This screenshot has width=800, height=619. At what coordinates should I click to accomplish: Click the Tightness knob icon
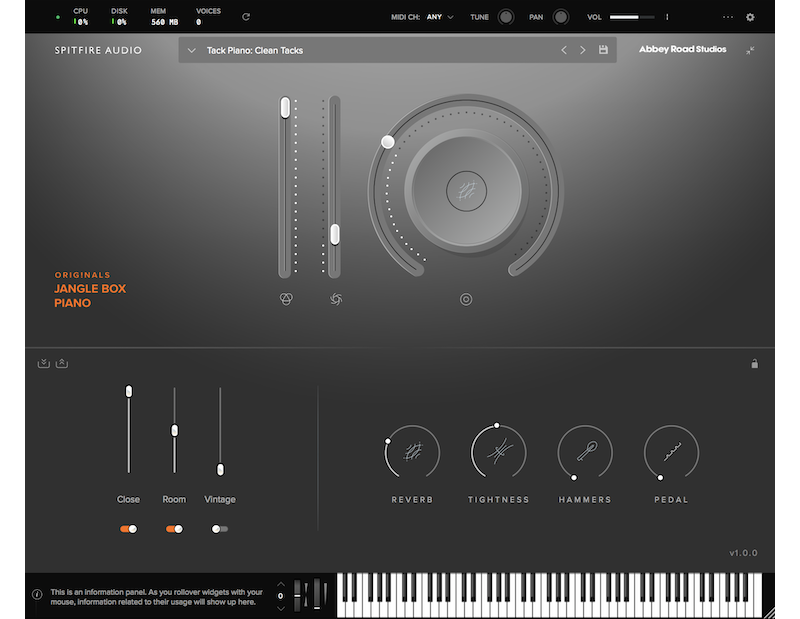coord(498,452)
